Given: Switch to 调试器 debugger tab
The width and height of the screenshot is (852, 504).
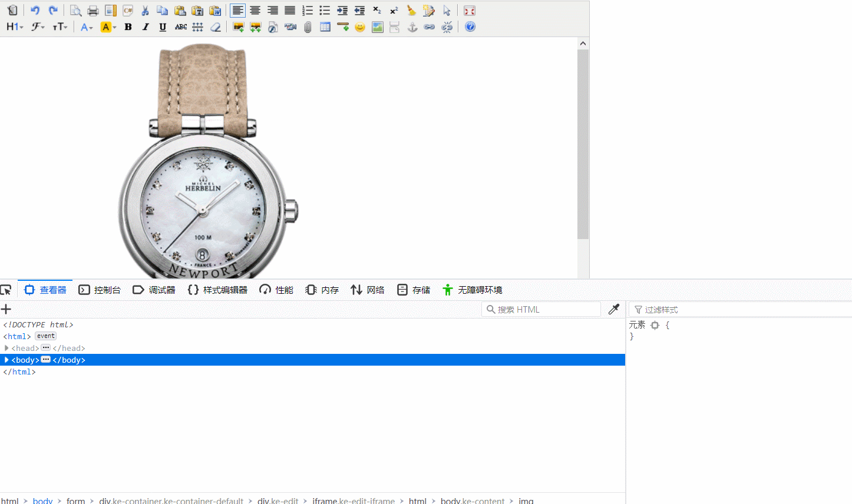Looking at the screenshot, I should 154,290.
